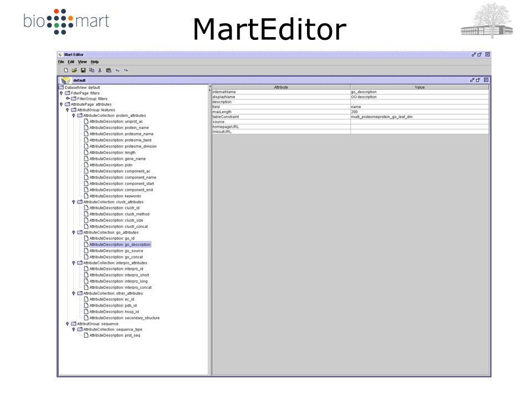The height and width of the screenshot is (399, 532).
Task: Click the Value column header
Action: point(420,87)
